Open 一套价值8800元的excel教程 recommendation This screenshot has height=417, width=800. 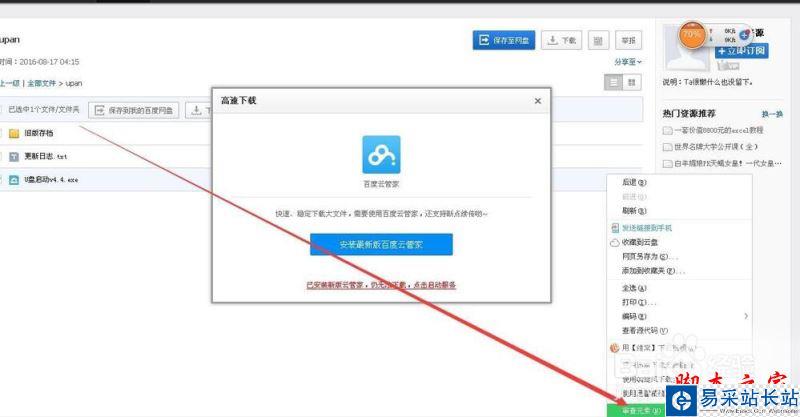point(718,131)
